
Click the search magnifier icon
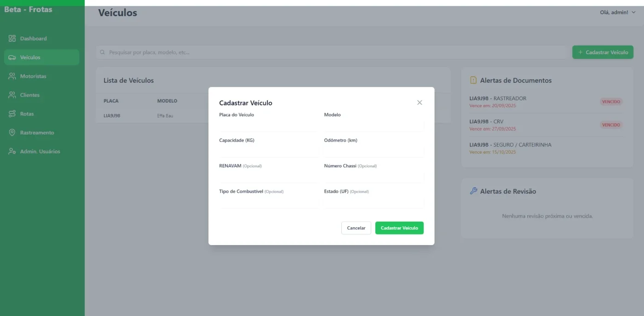tap(103, 52)
